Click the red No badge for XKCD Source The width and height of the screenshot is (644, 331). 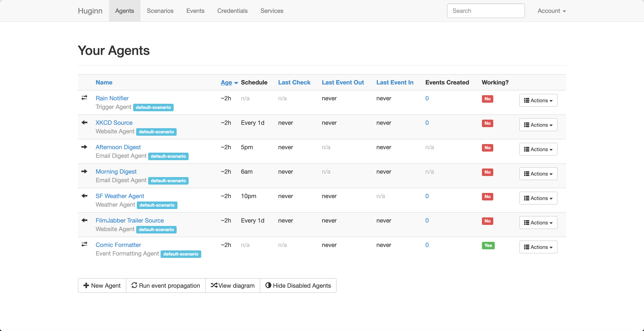pos(487,123)
